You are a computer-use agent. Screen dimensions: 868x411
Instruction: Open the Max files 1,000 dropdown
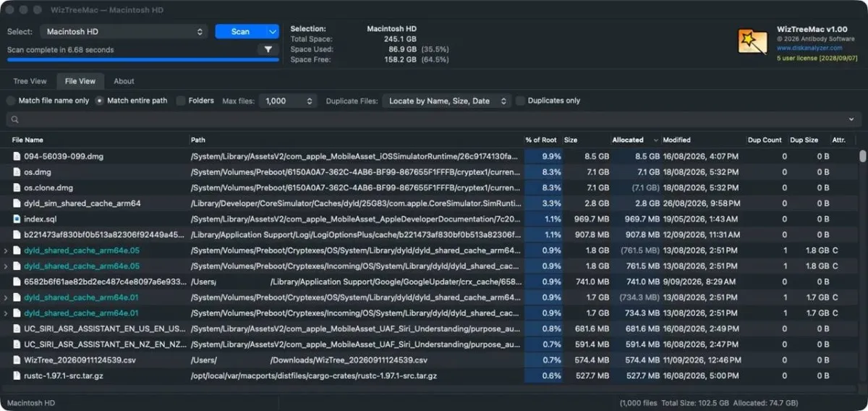click(288, 101)
